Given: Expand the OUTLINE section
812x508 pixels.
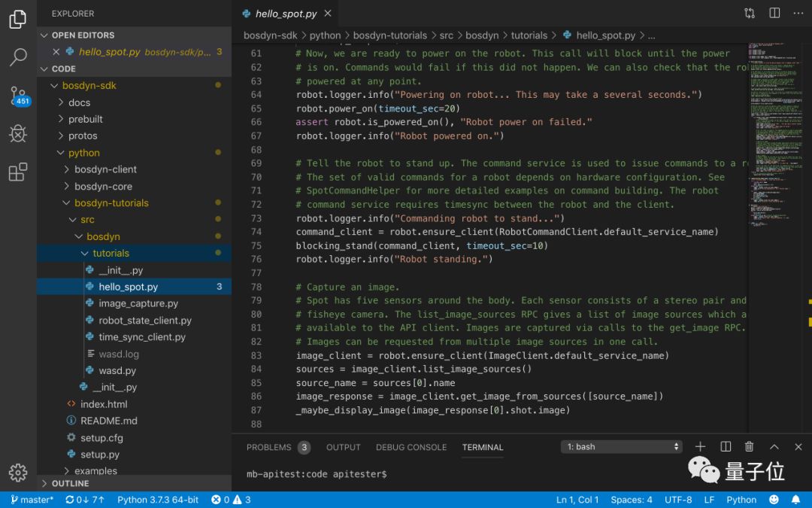Looking at the screenshot, I should tap(70, 483).
